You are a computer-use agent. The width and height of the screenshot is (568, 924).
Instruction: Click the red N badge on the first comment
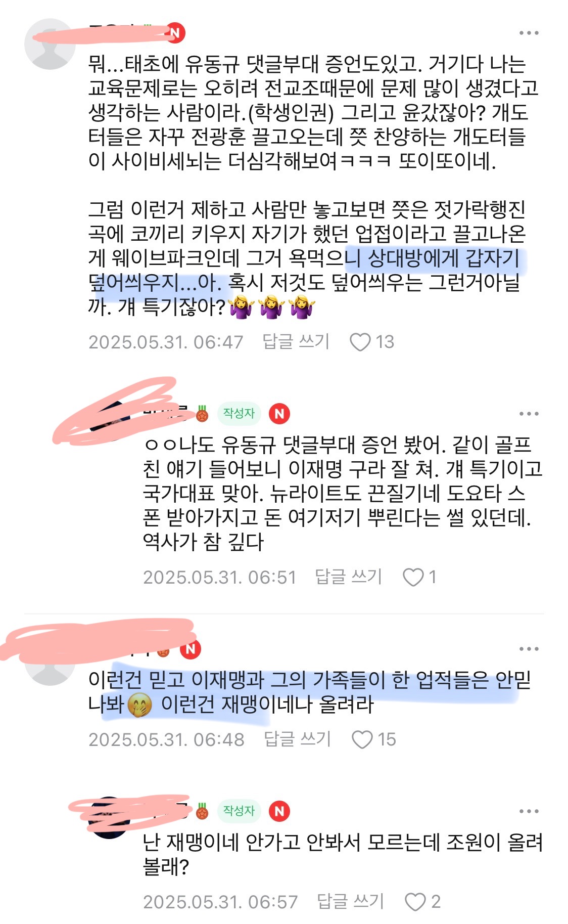coord(175,33)
